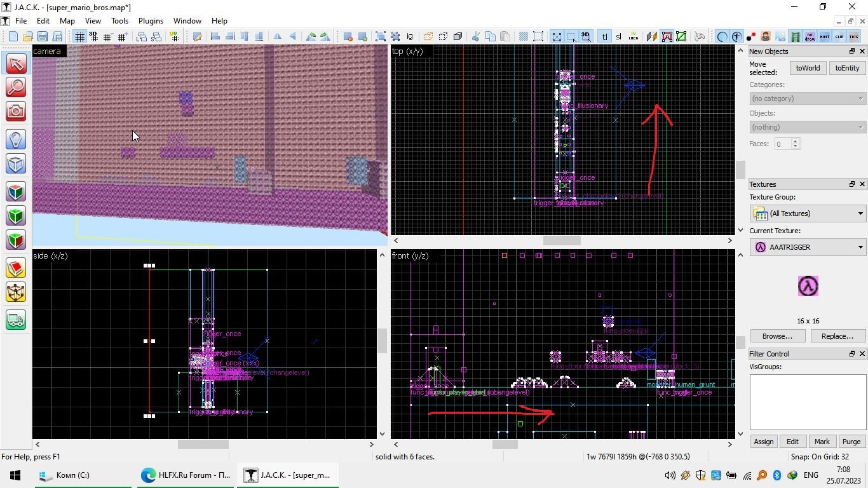Open the Tools menu
Image resolution: width=868 pixels, height=488 pixels.
point(119,21)
